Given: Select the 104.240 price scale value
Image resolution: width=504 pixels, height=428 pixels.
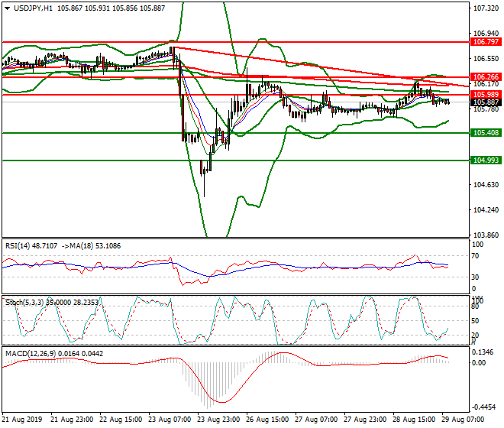Looking at the screenshot, I should 486,210.
